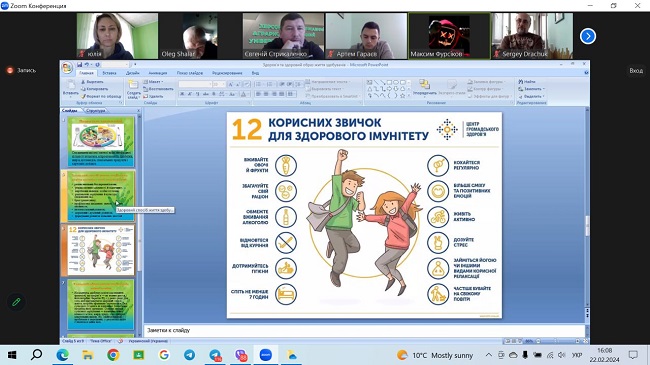Image resolution: width=650 pixels, height=365 pixels.
Task: Click the Вставить paste icon
Action: pos(70,88)
